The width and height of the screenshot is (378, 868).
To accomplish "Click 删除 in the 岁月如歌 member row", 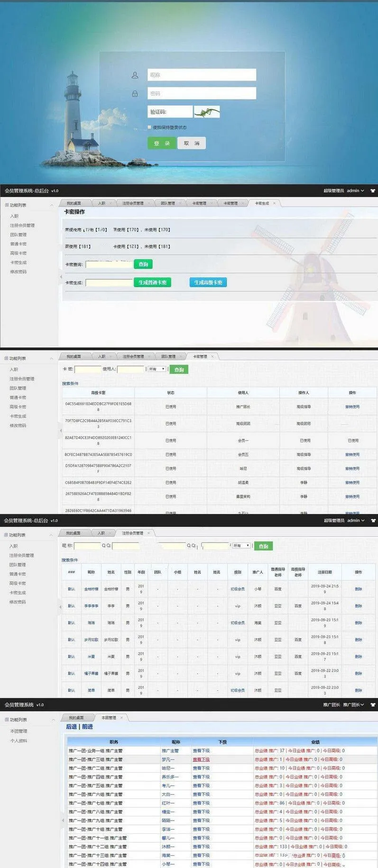I will click(x=359, y=640).
